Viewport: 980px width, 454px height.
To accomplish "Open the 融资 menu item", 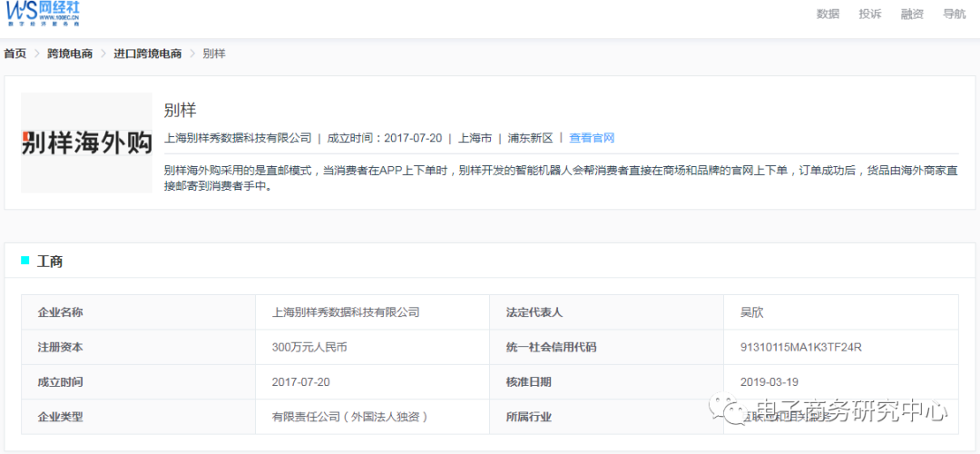I will tap(913, 15).
